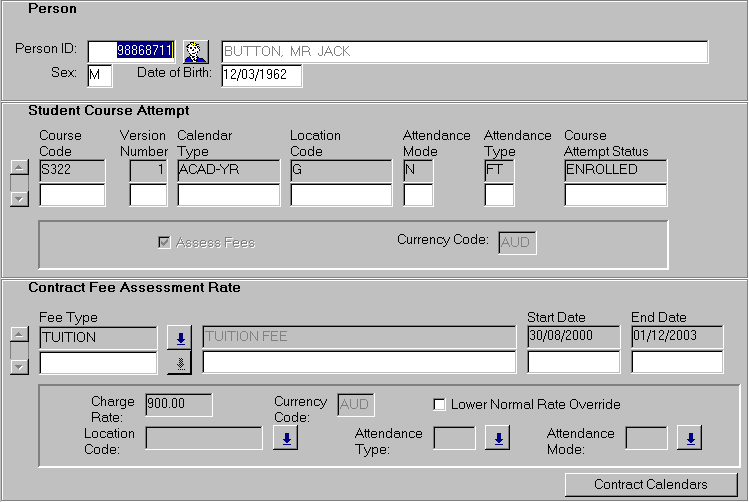Click the Date of Birth field

(x=261, y=76)
